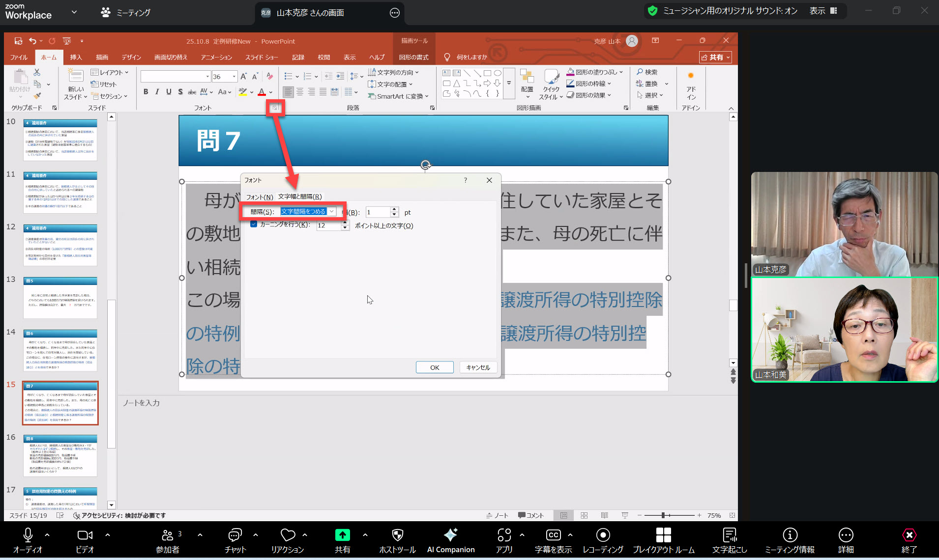939x560 pixels.
Task: Click the Meeting Info icon
Action: pos(790,535)
